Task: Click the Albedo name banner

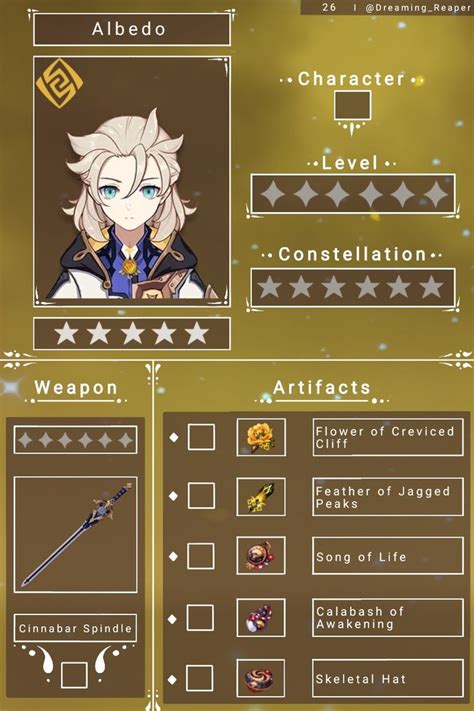Action: coord(132,29)
